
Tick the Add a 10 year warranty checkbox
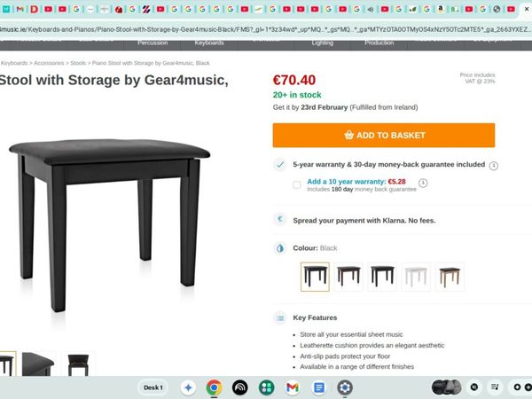coord(296,184)
